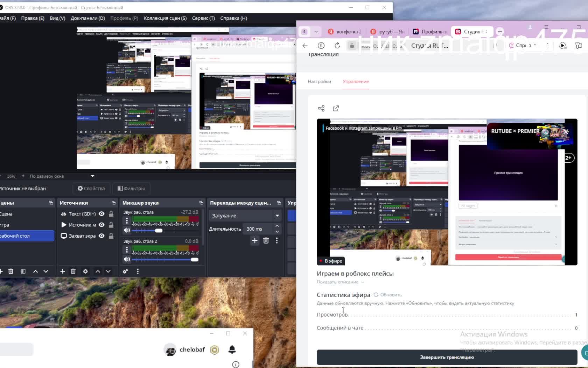Open the Коллекция сцен (S) menu
588x368 pixels.
coord(165,18)
